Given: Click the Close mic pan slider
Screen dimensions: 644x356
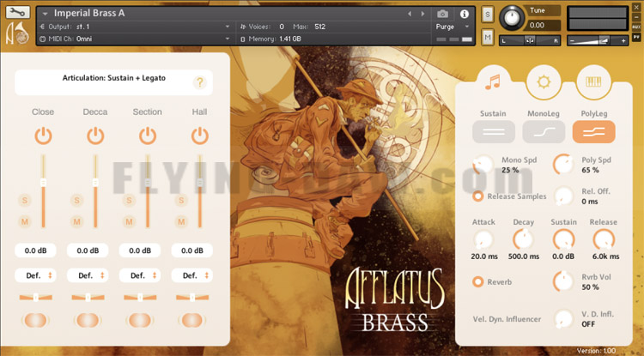Looking at the screenshot, I should tap(36, 298).
